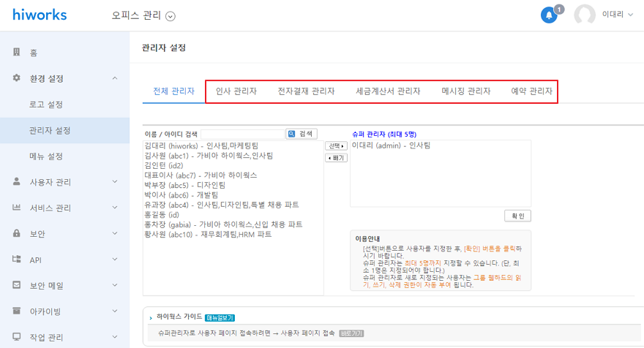Click the envelope icon for 보안 메일
The image size is (644, 348).
pos(17,285)
